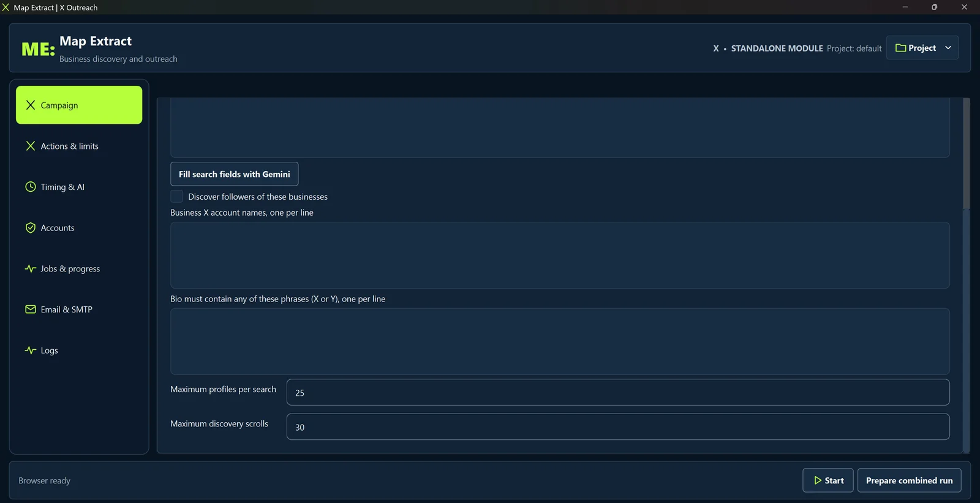The height and width of the screenshot is (503, 980).
Task: Minimize the Map Extract window
Action: [x=905, y=7]
